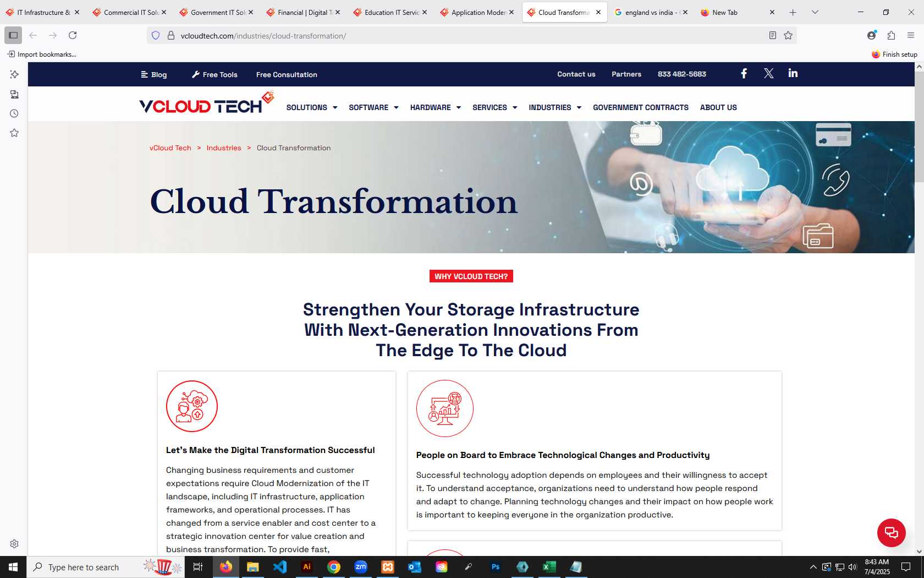Click Windows search box on taskbar
The width and height of the screenshot is (924, 578).
tap(106, 567)
